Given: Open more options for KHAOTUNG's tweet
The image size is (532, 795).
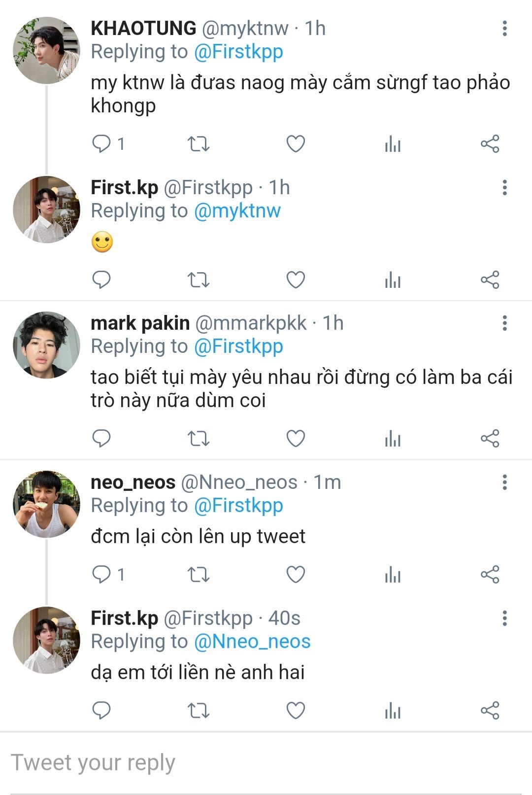Looking at the screenshot, I should pyautogui.click(x=504, y=29).
